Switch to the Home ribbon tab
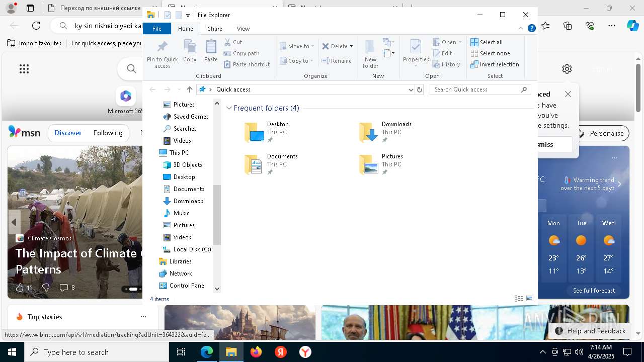Screen dimensions: 644x362 click(x=185, y=29)
